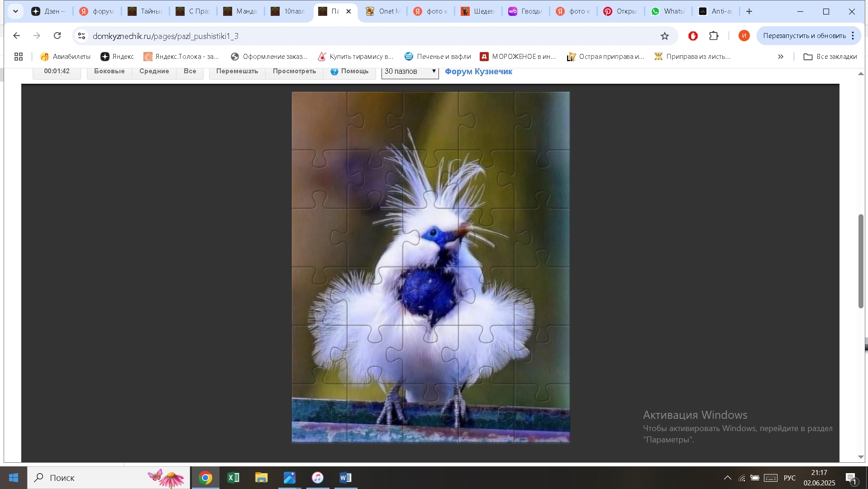Screen dimensions: 868x489
Task: Click the browser back arrow
Action: (x=17, y=36)
